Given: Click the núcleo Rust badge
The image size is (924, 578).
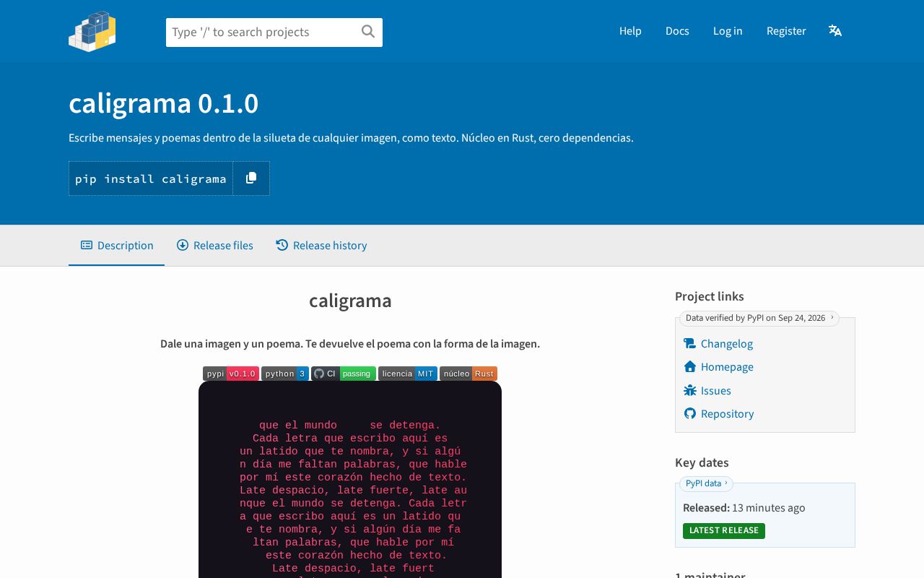Looking at the screenshot, I should click(468, 374).
